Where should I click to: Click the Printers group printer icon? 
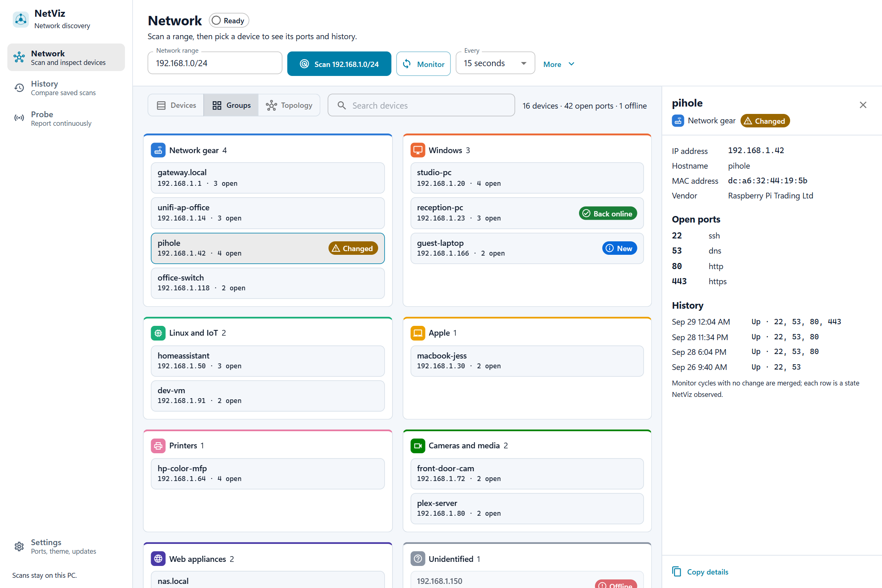click(x=158, y=445)
